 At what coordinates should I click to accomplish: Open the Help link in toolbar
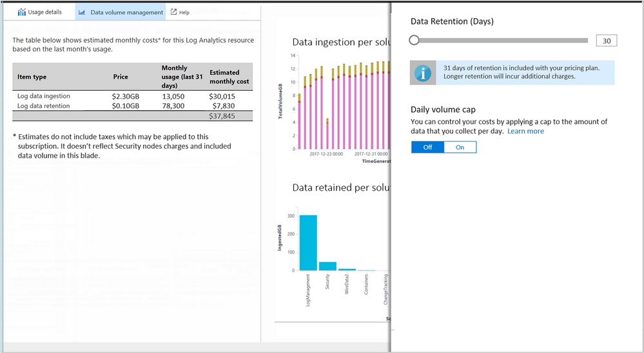point(184,12)
